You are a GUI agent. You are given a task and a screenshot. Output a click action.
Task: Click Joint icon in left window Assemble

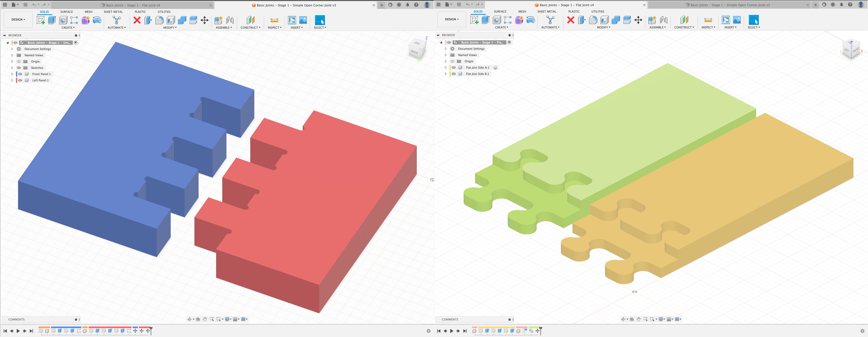(230, 20)
